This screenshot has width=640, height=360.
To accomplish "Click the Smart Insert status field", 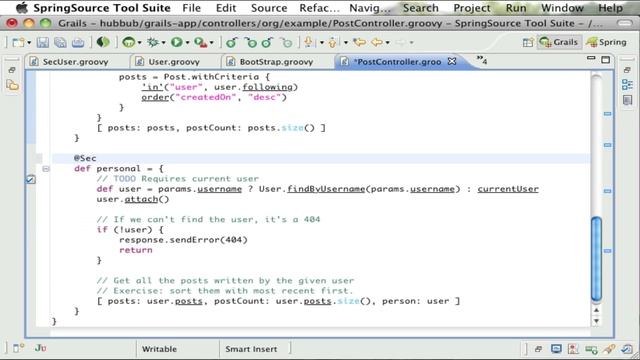I will (x=251, y=349).
